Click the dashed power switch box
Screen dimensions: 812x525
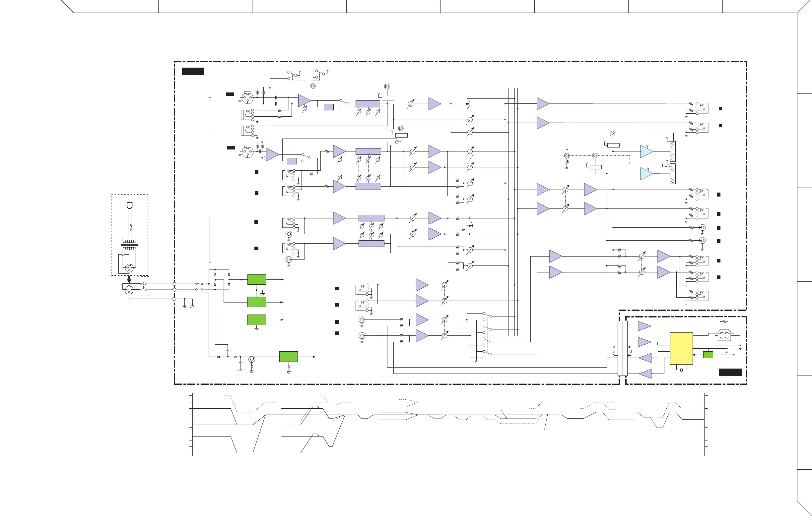(143, 286)
